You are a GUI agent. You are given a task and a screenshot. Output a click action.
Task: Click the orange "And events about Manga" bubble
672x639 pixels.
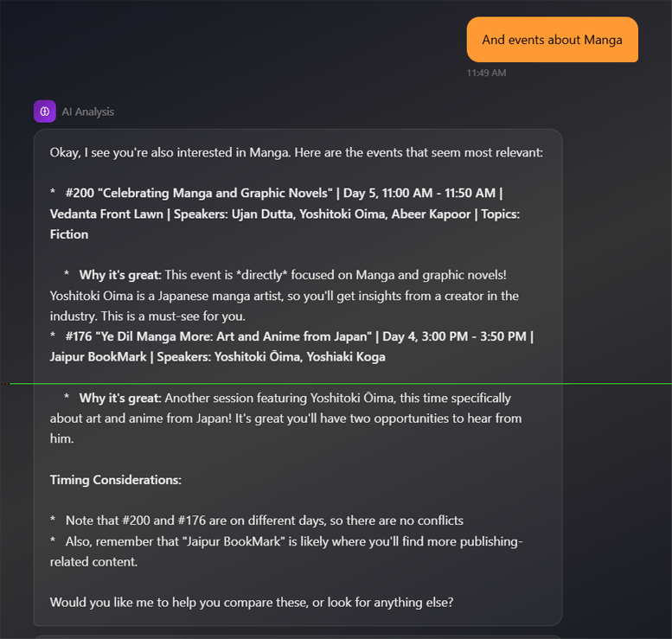click(552, 40)
